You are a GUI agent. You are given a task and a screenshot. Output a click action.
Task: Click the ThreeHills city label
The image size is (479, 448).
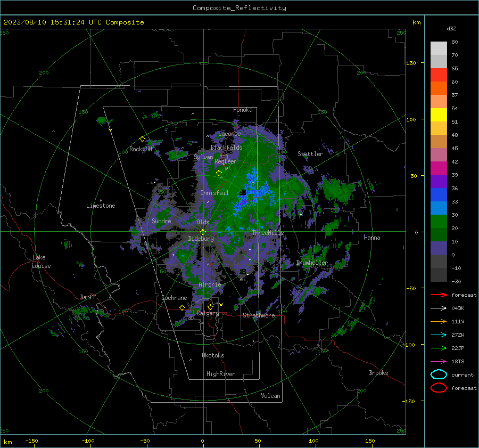(268, 233)
